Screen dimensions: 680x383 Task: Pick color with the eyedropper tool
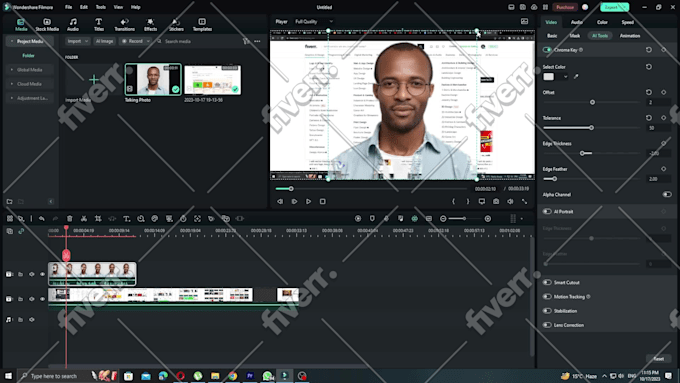pos(576,77)
